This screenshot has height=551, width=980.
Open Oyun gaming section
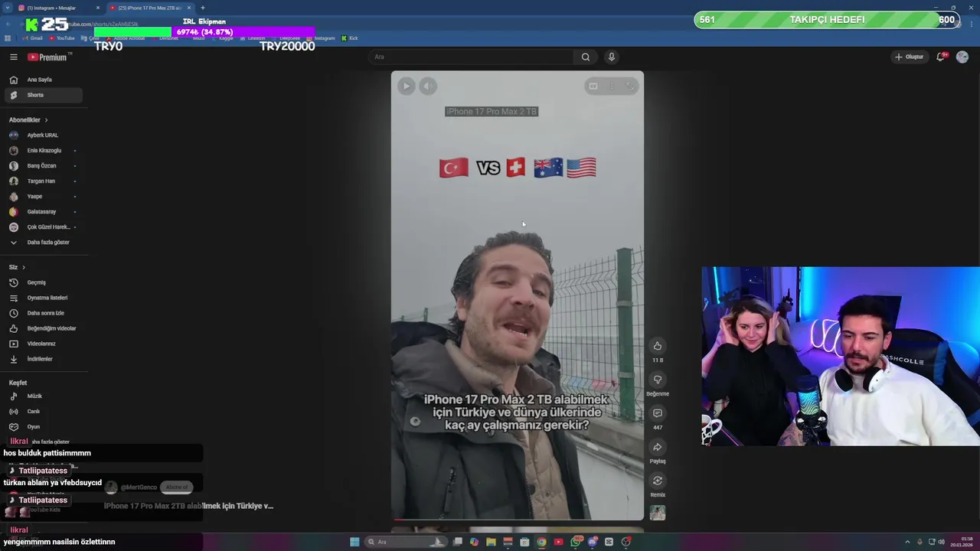tap(44, 427)
